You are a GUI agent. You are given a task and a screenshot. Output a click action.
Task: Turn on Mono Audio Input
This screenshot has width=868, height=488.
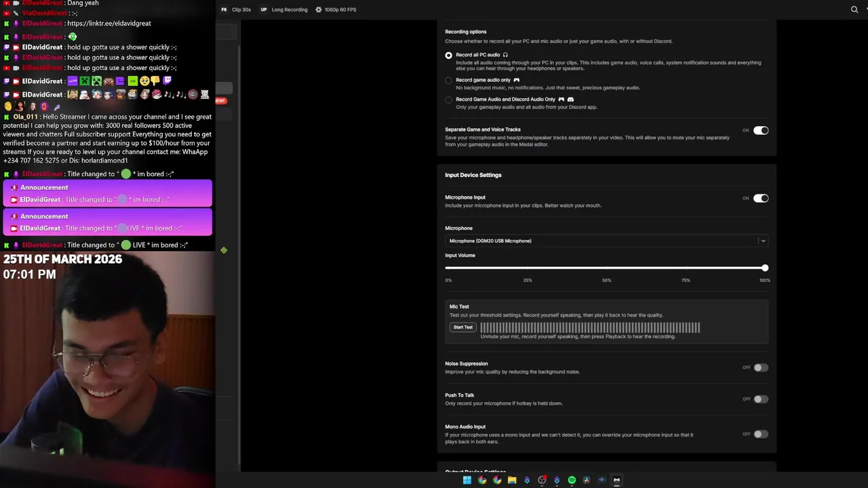click(x=761, y=434)
